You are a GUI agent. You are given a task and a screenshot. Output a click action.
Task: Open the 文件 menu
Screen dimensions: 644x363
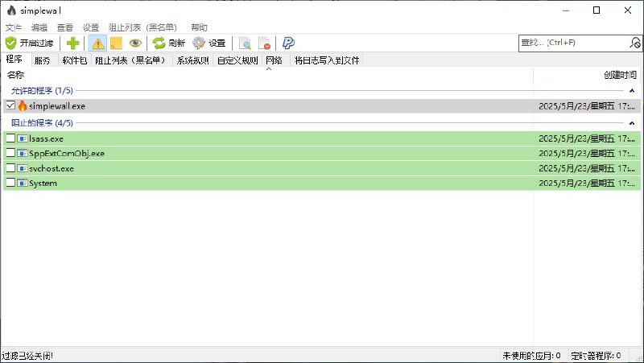pos(14,27)
